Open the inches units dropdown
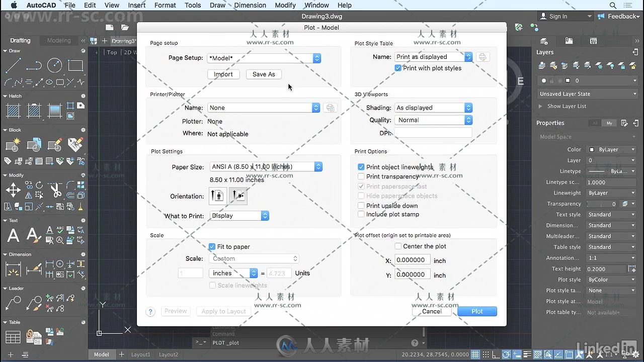The width and height of the screenshot is (644, 362). (233, 274)
